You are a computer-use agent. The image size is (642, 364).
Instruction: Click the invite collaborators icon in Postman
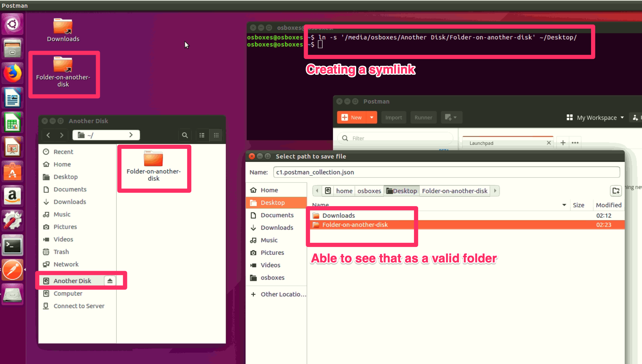coord(635,117)
